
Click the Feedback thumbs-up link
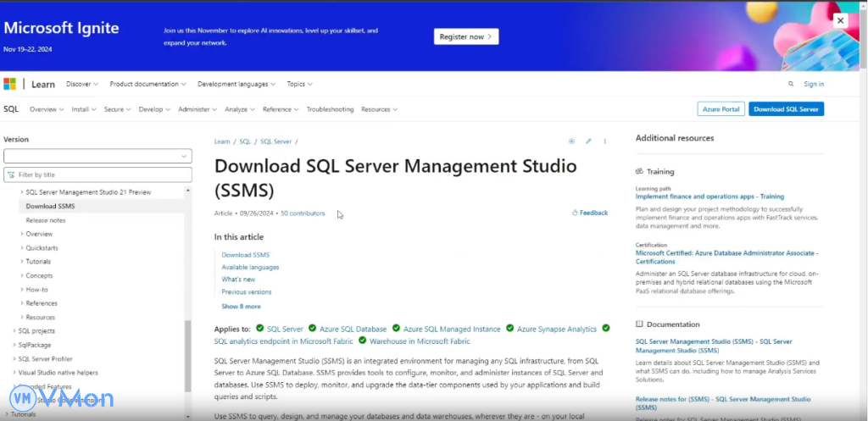coord(590,213)
